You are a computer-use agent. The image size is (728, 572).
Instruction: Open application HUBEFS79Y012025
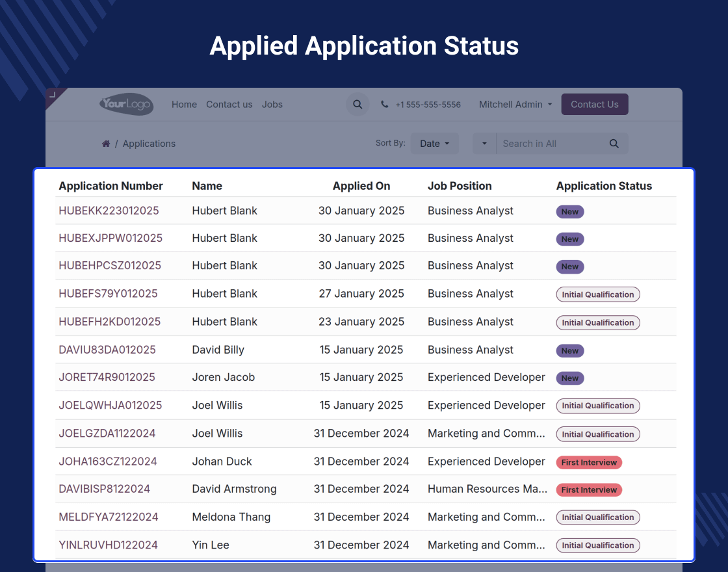pos(108,293)
